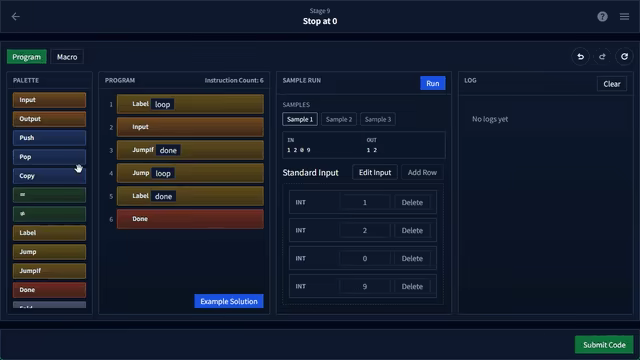Select program line 6 Done block
The height and width of the screenshot is (360, 640).
click(190, 219)
